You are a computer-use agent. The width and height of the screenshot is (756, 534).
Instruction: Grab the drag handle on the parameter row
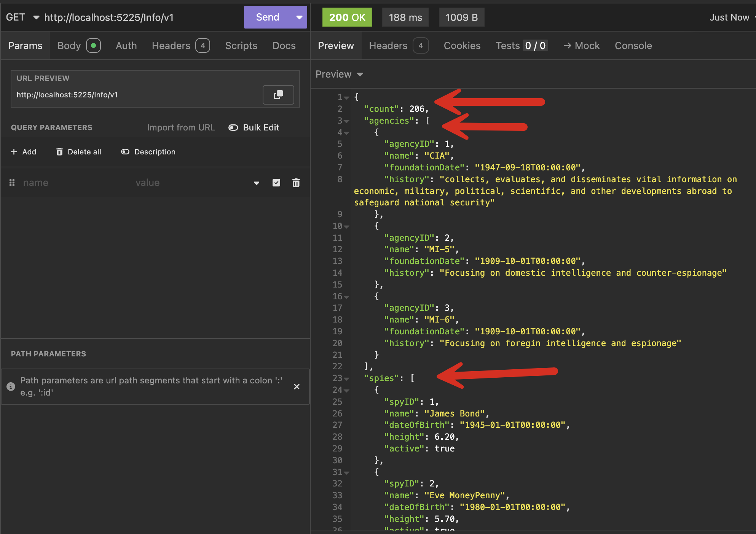point(12,183)
